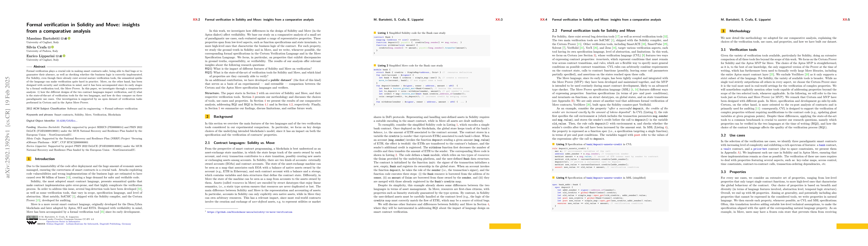868x246 pixels.
Task: Click page number XX:5
Action: pyautogui.click(x=846, y=19)
